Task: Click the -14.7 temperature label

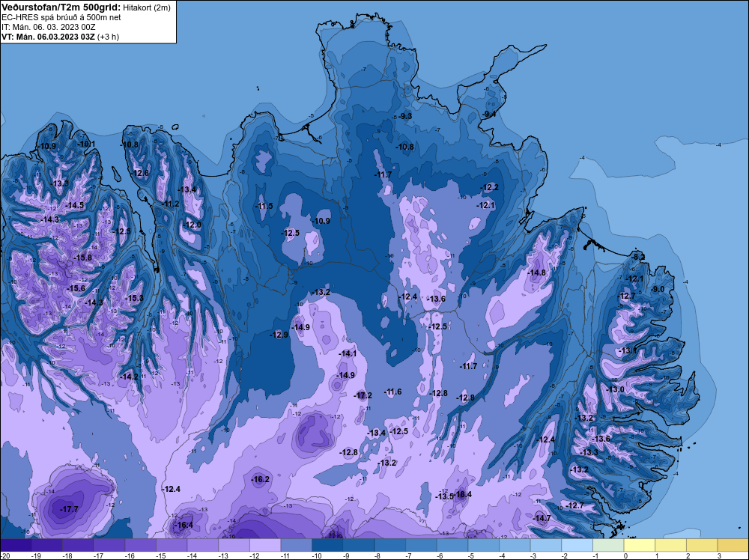Action: point(542,518)
